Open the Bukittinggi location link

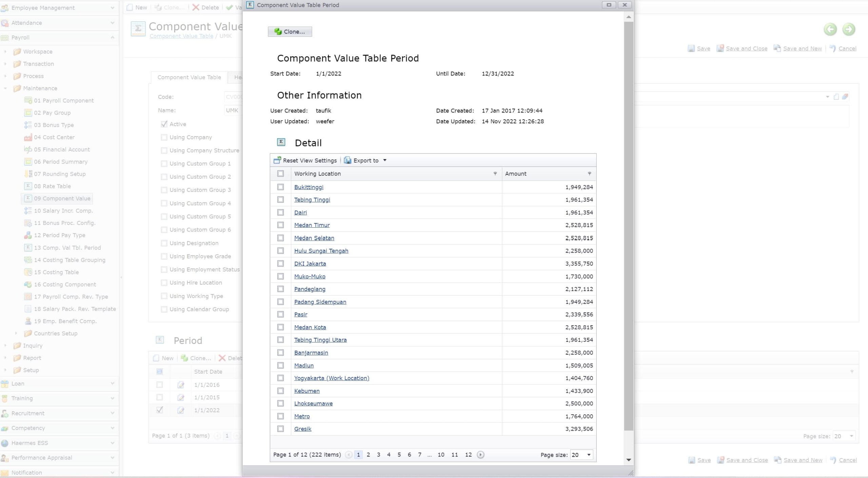click(309, 187)
